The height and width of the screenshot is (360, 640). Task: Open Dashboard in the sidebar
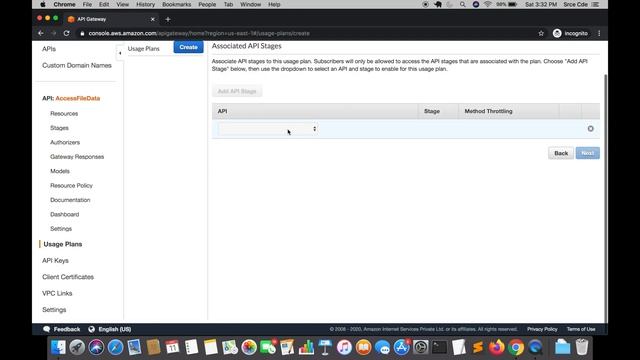click(64, 214)
